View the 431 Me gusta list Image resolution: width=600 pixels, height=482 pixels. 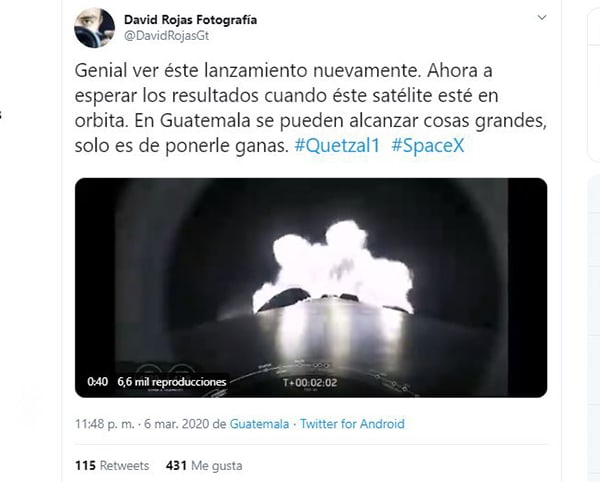click(x=204, y=466)
